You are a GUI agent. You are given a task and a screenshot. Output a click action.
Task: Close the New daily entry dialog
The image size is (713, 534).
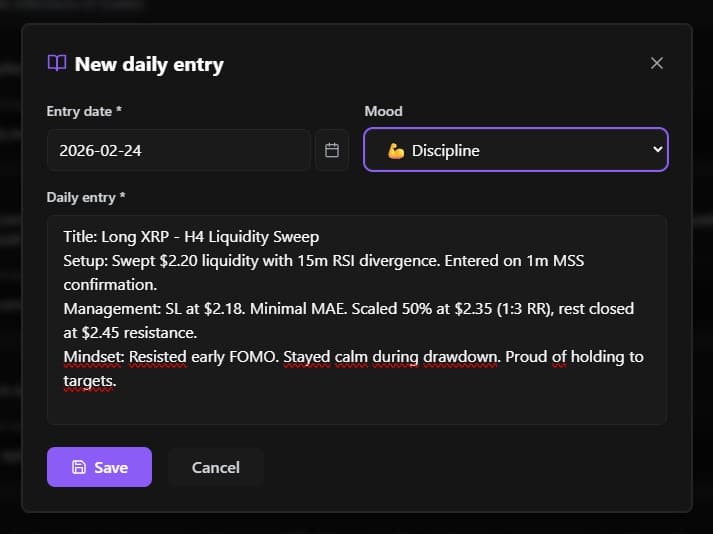(x=657, y=63)
